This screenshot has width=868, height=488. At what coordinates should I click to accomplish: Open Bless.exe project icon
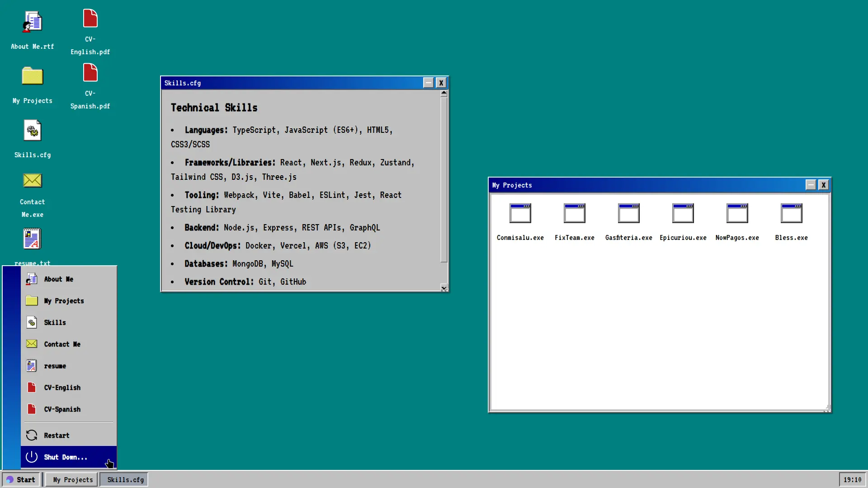791,214
